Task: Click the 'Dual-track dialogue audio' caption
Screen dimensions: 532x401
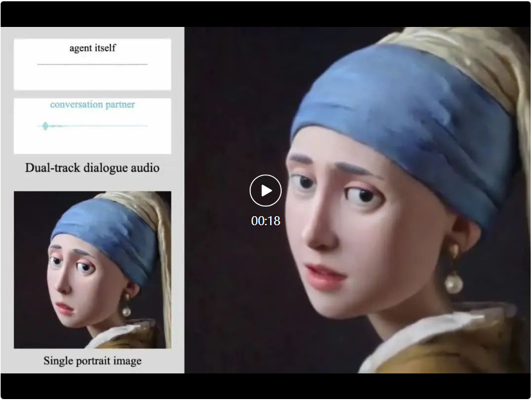Action: click(92, 168)
